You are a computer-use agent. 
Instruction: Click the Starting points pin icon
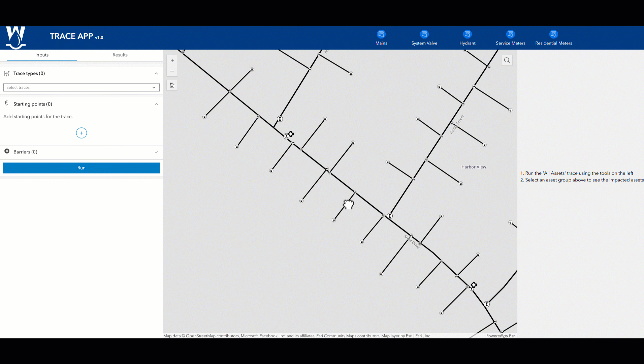point(7,103)
